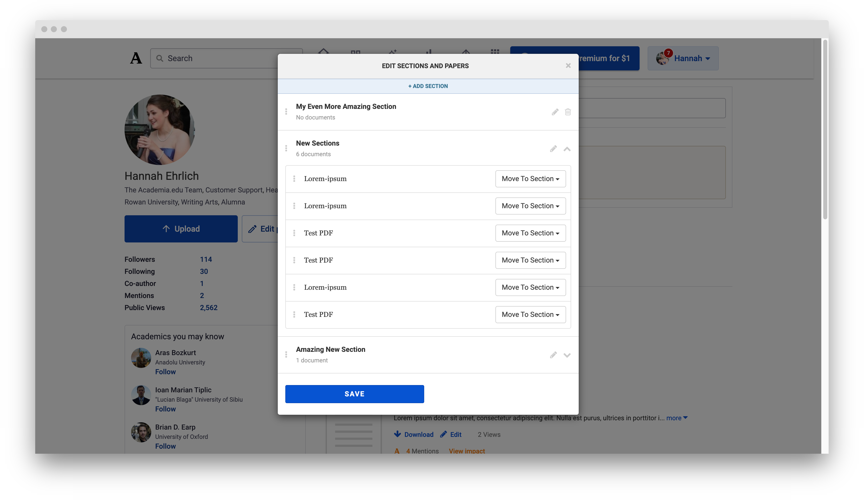Open Move To Section for the first Test PDF
The image size is (864, 504).
coord(530,233)
